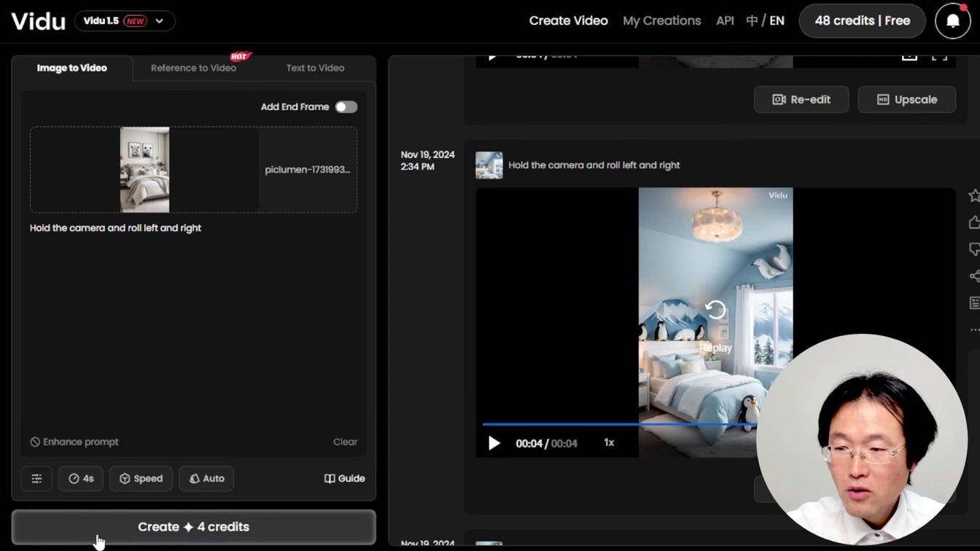This screenshot has width=980, height=551.
Task: Open the more options ellipsis
Action: pos(974,329)
